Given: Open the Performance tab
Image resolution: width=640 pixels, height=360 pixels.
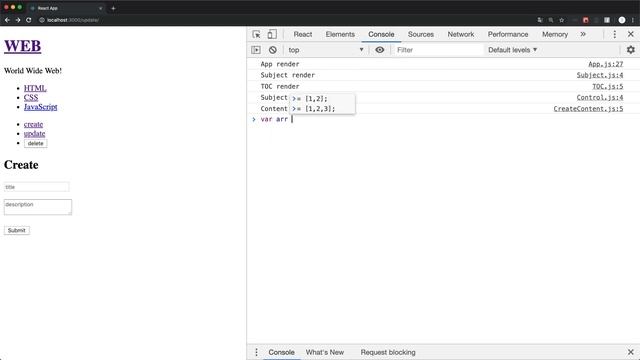Looking at the screenshot, I should tap(508, 34).
